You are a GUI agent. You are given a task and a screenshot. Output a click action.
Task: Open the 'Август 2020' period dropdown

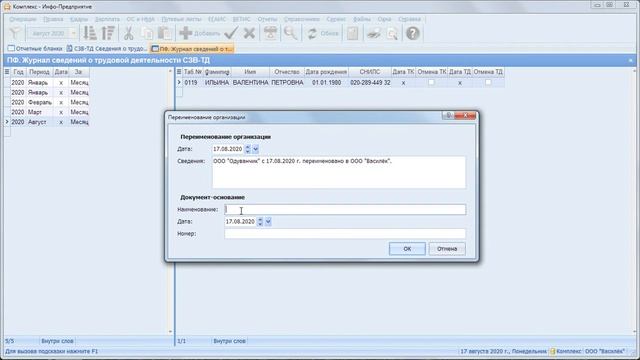[73, 33]
